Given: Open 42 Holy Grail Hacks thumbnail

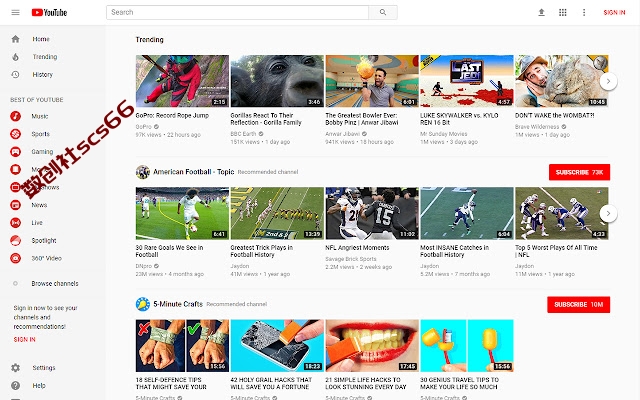Looking at the screenshot, I should click(277, 346).
